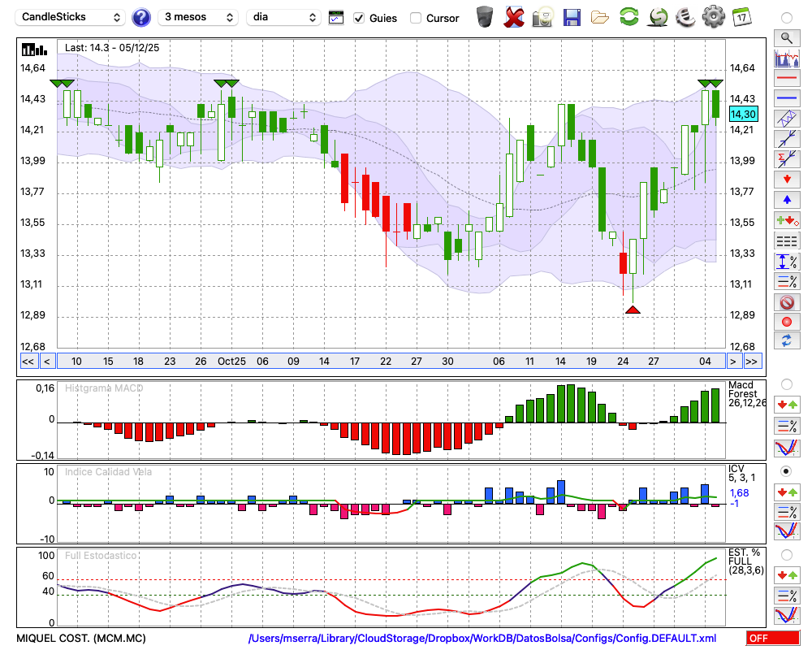Image resolution: width=812 pixels, height=650 pixels.
Task: Click the red triangle marker under the 24 candle
Action: (633, 310)
